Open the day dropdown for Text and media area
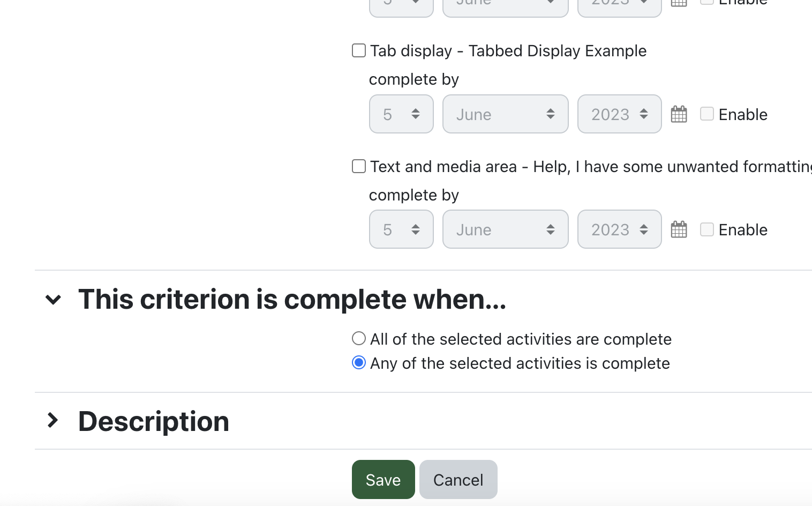The image size is (812, 506). (401, 229)
